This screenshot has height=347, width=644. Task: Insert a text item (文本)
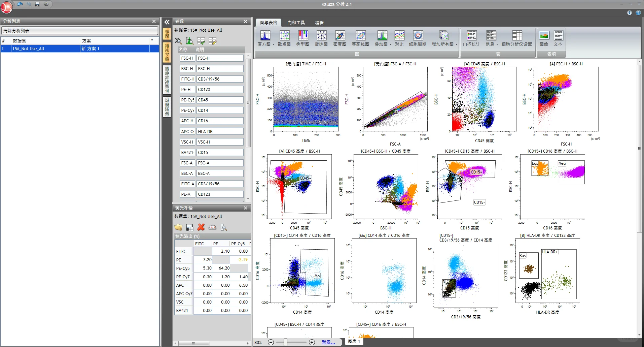pyautogui.click(x=558, y=38)
